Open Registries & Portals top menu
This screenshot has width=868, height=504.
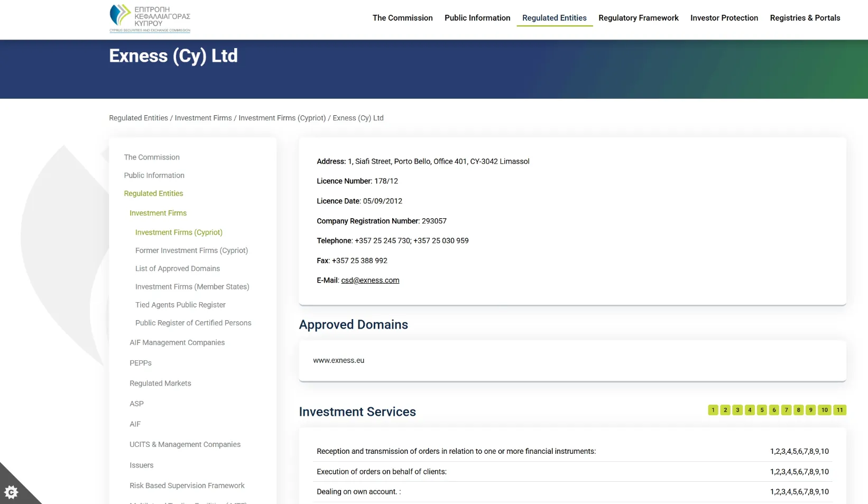(x=805, y=18)
